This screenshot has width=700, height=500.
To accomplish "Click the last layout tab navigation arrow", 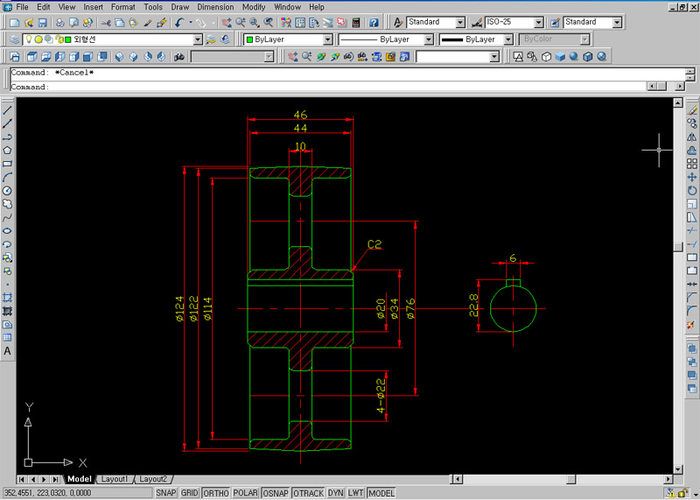I will point(55,479).
